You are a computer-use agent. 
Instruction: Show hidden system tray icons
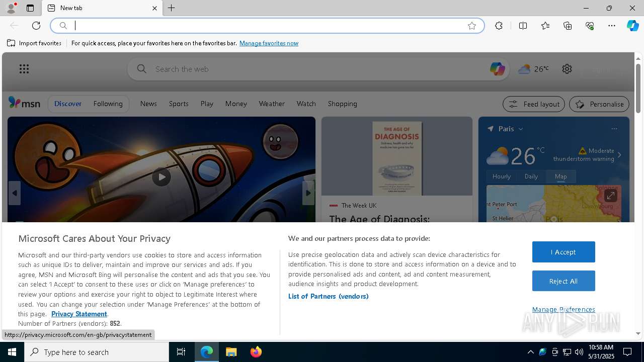point(530,352)
